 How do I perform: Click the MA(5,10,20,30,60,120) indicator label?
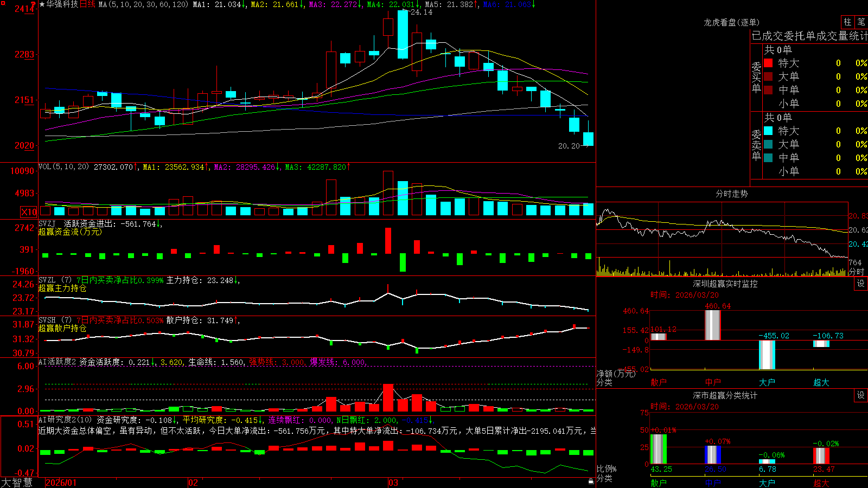143,4
